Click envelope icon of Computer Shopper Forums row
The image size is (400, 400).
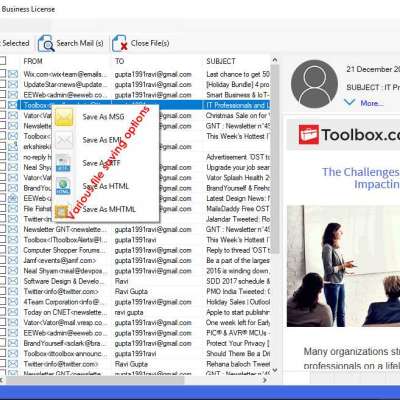tap(13, 250)
